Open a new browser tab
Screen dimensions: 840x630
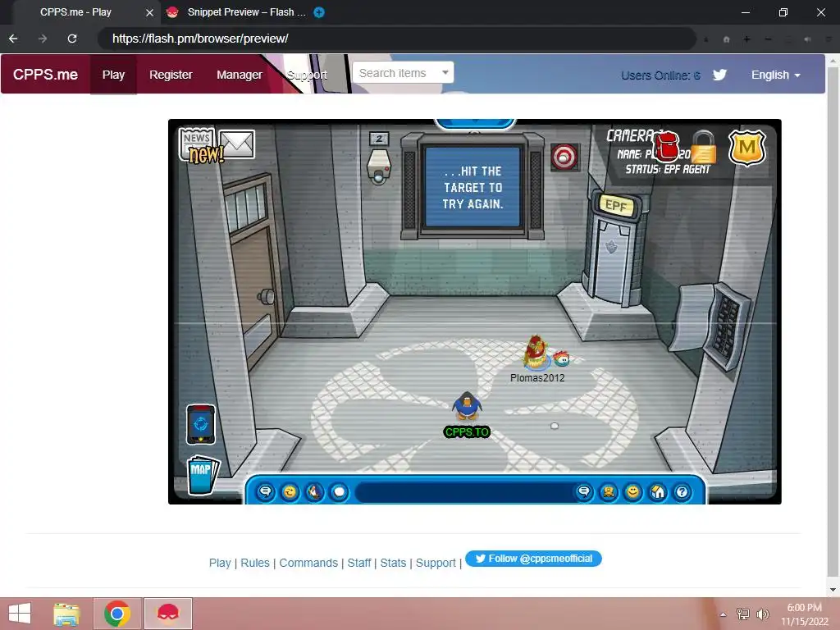coord(319,12)
